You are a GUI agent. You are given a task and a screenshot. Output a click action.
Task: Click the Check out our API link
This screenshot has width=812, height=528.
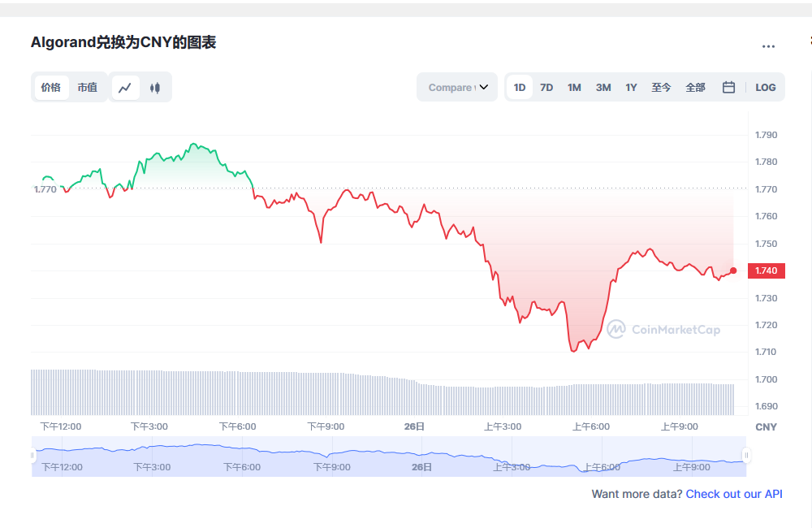(x=734, y=494)
